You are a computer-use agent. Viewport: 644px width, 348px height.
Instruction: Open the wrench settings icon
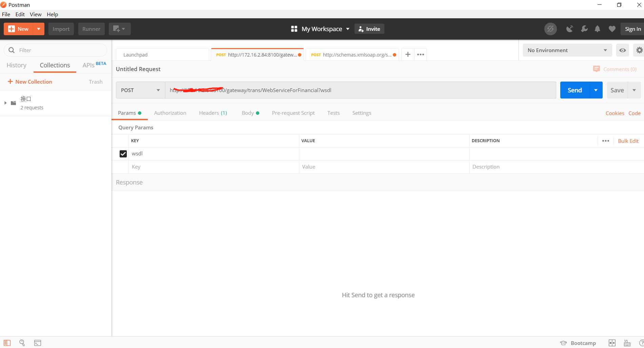click(x=584, y=29)
